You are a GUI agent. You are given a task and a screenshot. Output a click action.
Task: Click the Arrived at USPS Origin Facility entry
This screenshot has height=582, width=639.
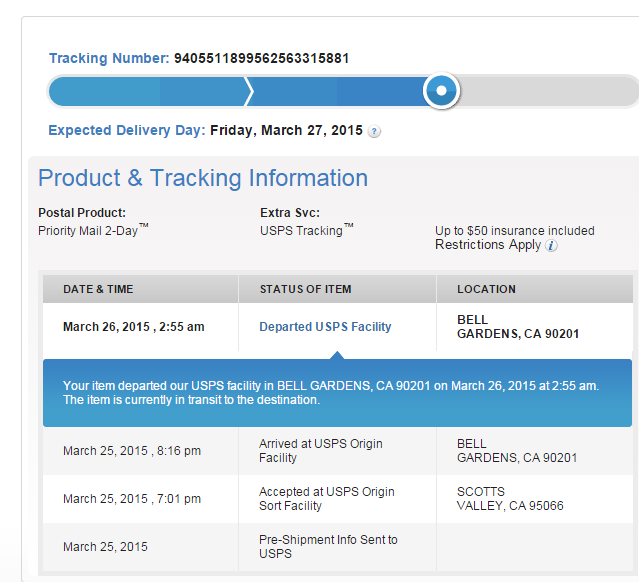coord(321,450)
